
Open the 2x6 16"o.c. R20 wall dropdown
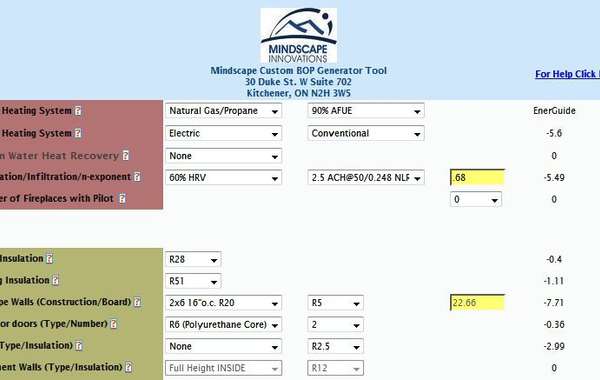click(223, 303)
